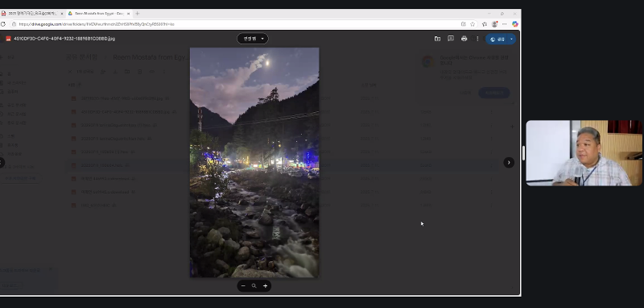Image resolution: width=644 pixels, height=308 pixels.
Task: Add a shortcut to Drive with the folder icon
Action: coord(437,39)
